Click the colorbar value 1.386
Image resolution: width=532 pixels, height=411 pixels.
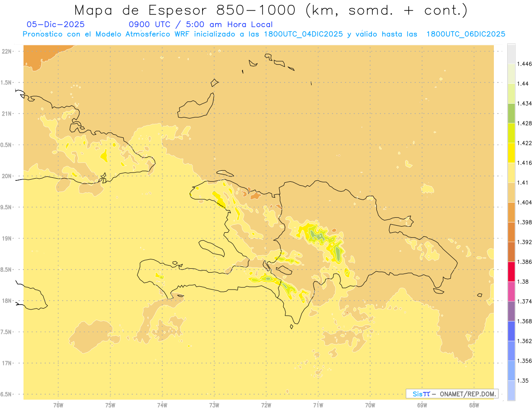click(x=525, y=262)
